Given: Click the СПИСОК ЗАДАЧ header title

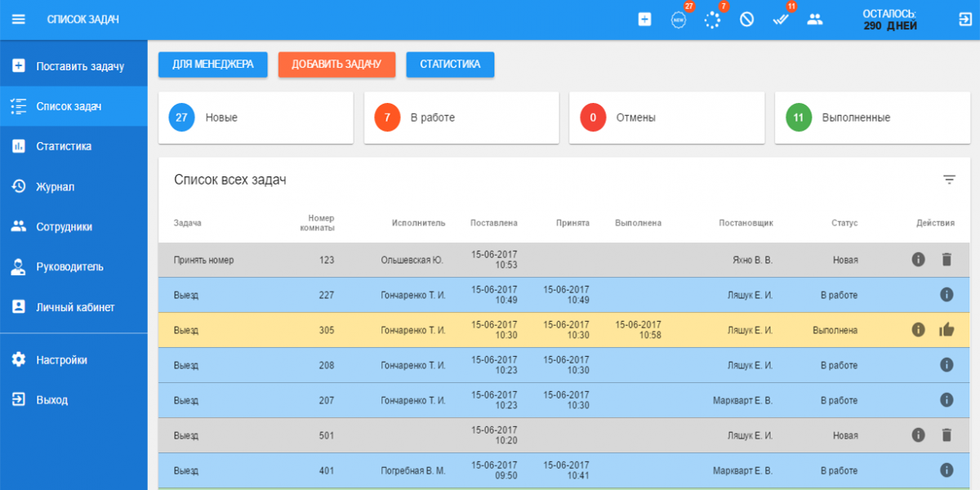Looking at the screenshot, I should tap(83, 20).
